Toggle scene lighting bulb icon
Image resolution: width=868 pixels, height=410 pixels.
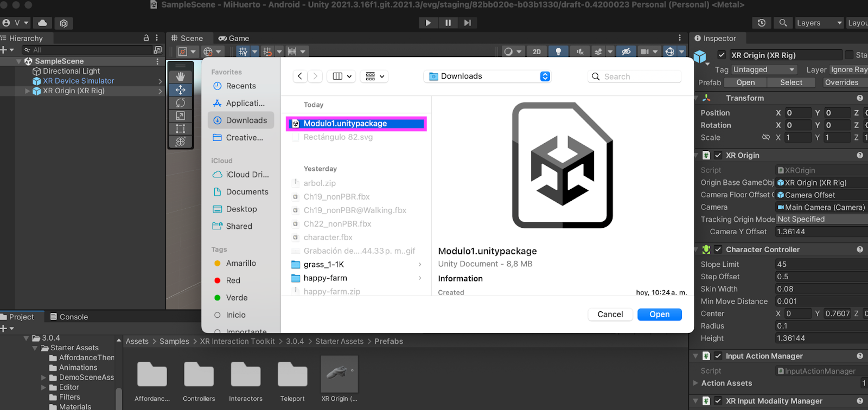pos(558,52)
